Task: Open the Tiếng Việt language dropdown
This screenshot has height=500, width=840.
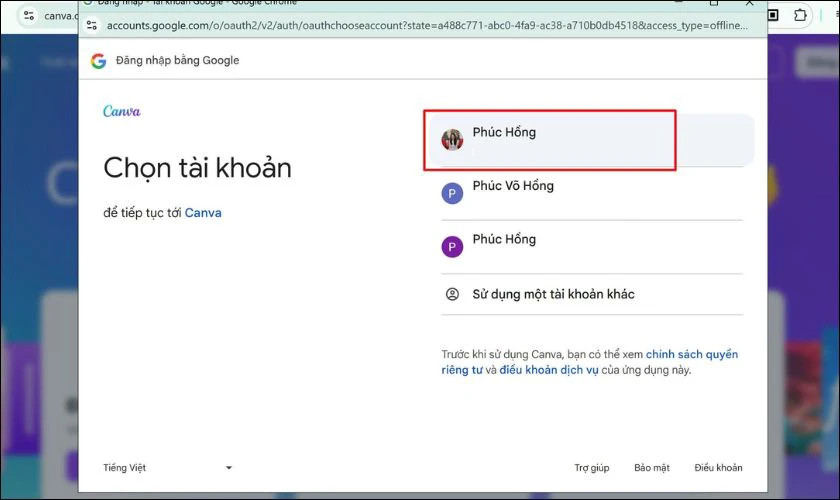Action: pos(168,468)
